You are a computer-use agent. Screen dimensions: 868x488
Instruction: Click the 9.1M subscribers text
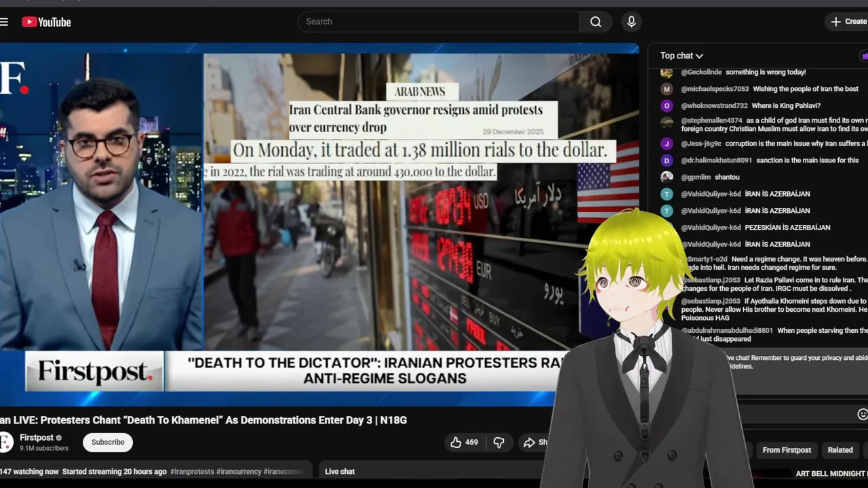[x=44, y=448]
